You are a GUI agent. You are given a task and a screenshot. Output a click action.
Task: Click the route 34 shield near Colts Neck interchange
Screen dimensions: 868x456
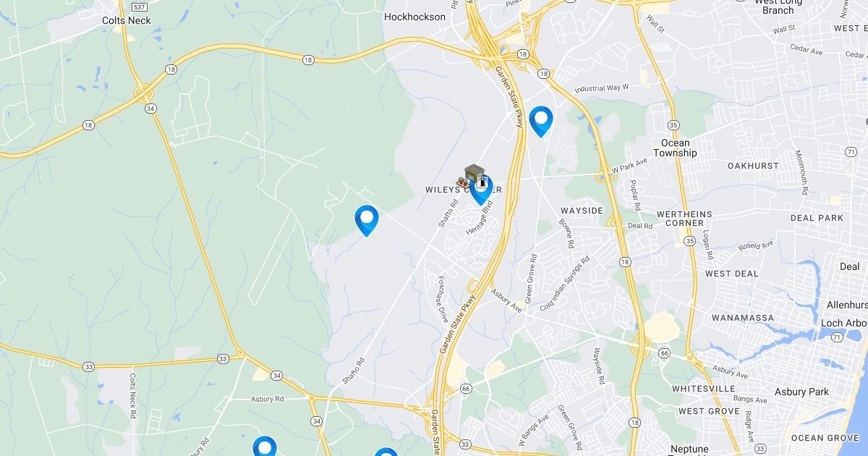tap(150, 108)
